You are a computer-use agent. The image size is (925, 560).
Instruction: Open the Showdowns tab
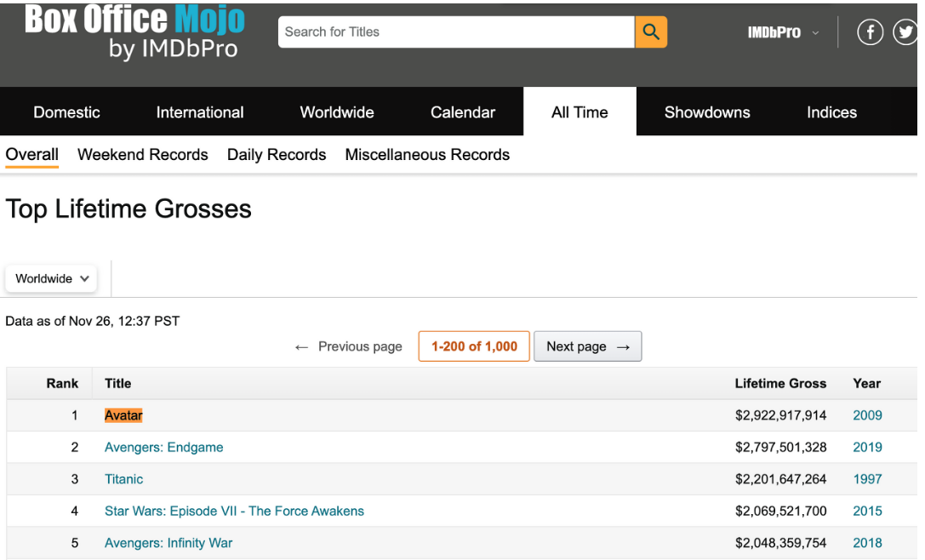coord(707,112)
